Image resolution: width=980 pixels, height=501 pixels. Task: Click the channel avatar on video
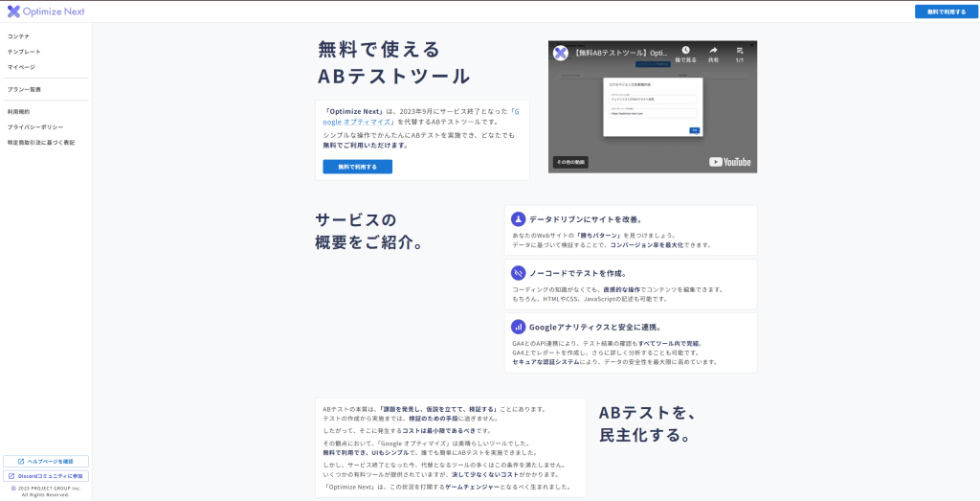[x=561, y=53]
